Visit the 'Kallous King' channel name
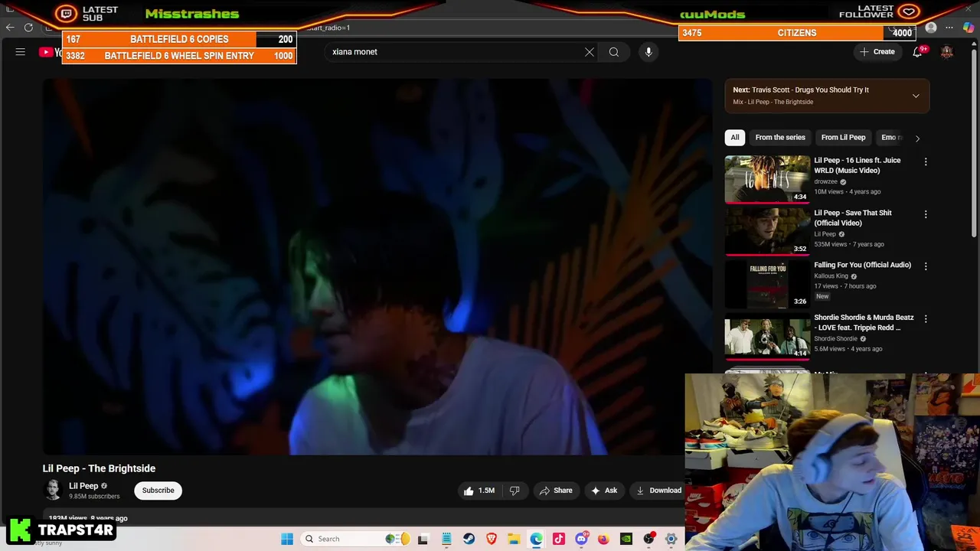This screenshot has width=980, height=551. click(831, 275)
